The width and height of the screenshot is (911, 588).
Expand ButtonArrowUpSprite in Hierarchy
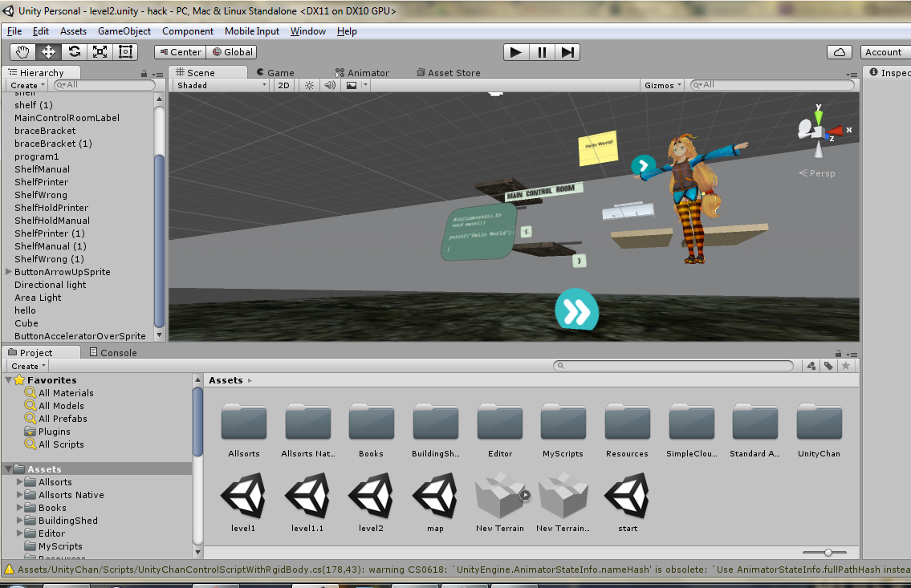coord(9,272)
